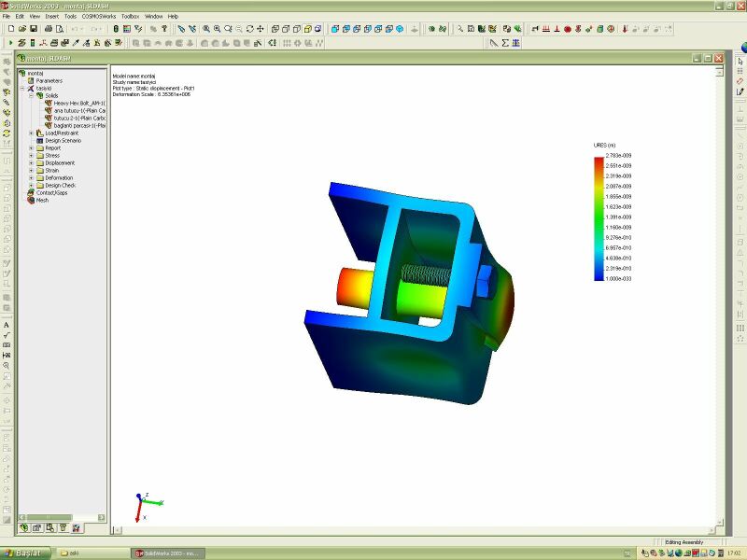Activate the Rotate View tool

249,29
